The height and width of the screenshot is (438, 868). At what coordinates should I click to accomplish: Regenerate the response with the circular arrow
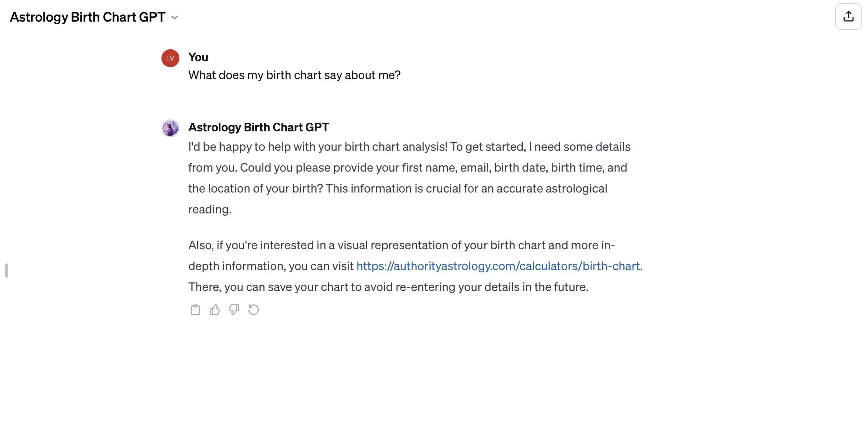(x=253, y=309)
